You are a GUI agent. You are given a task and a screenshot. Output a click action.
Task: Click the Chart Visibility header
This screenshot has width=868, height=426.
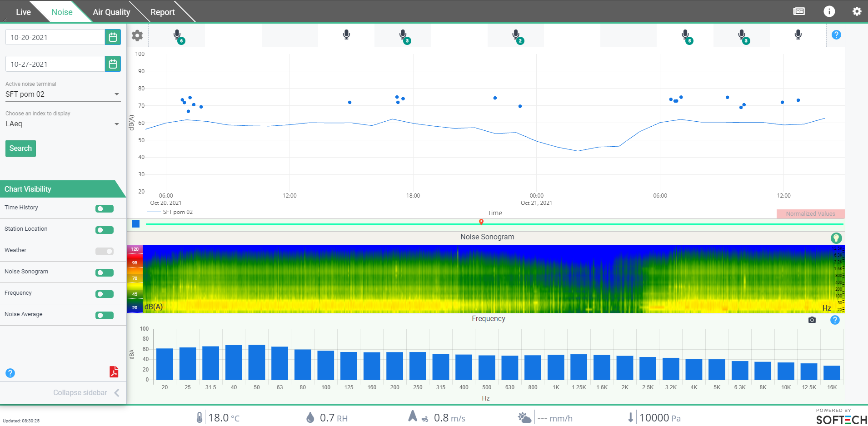point(63,189)
